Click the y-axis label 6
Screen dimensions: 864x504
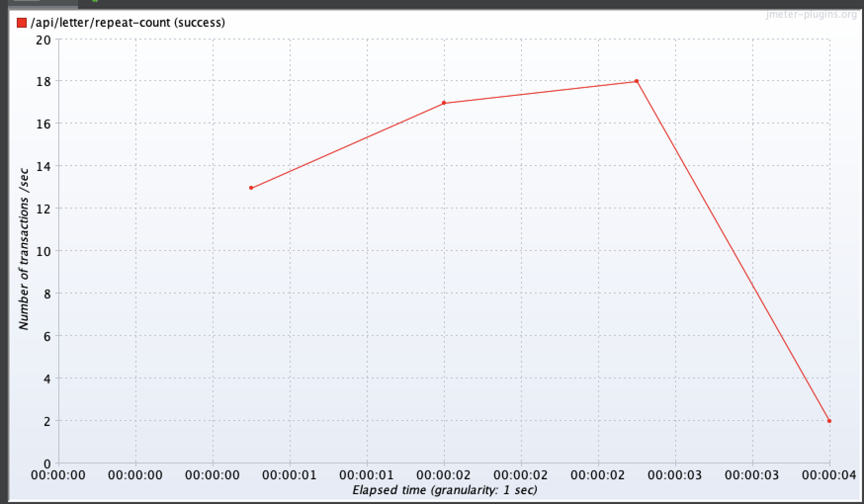pos(47,336)
